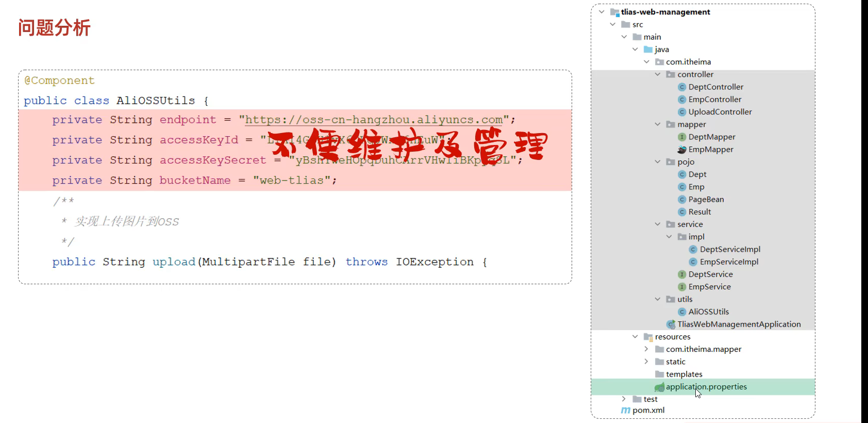Select the templates folder
Viewport: 868px width, 423px height.
pyautogui.click(x=683, y=375)
